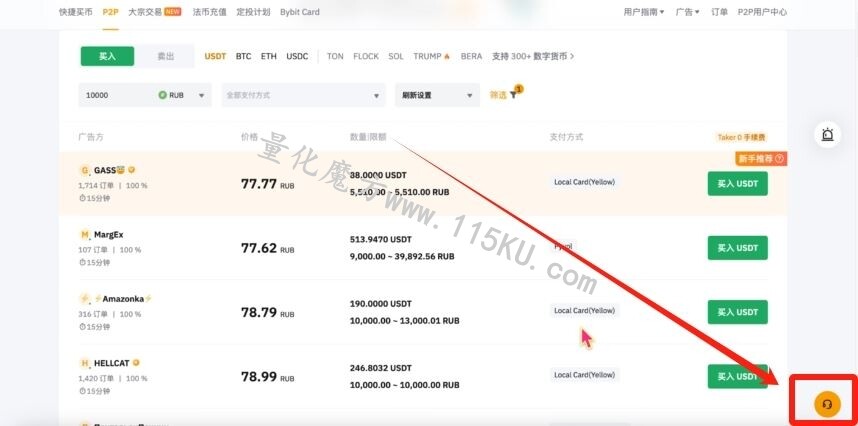Select the USDC coin tab
The height and width of the screenshot is (426, 858).
pos(297,56)
